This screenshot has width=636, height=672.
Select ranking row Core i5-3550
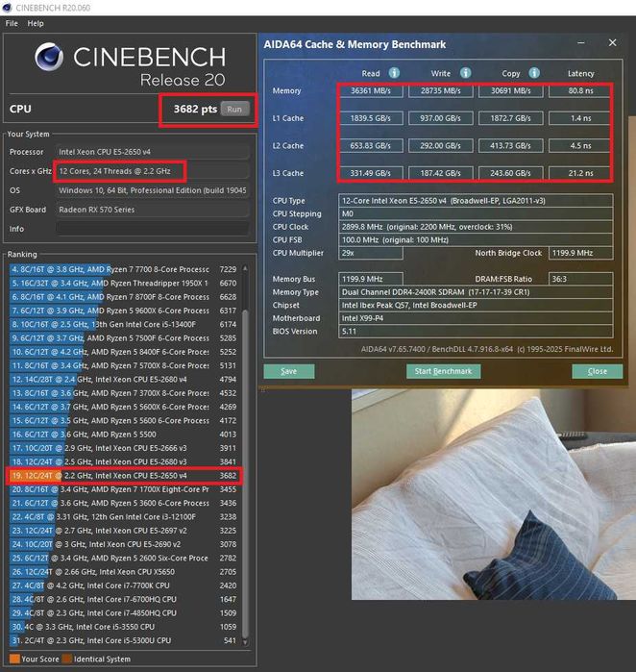[x=123, y=627]
